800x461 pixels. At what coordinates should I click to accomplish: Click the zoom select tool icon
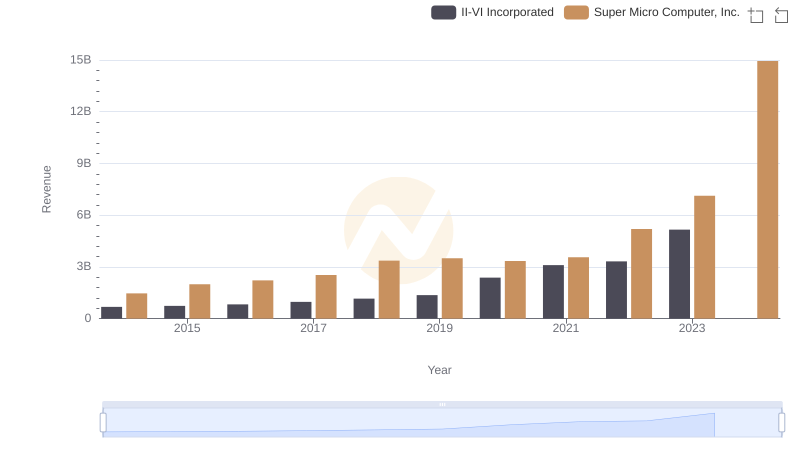(756, 15)
